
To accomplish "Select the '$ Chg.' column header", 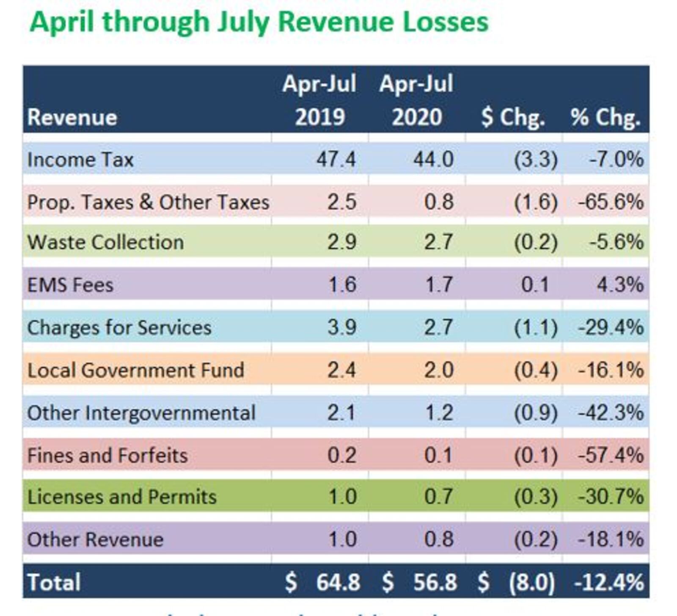I will pyautogui.click(x=513, y=118).
